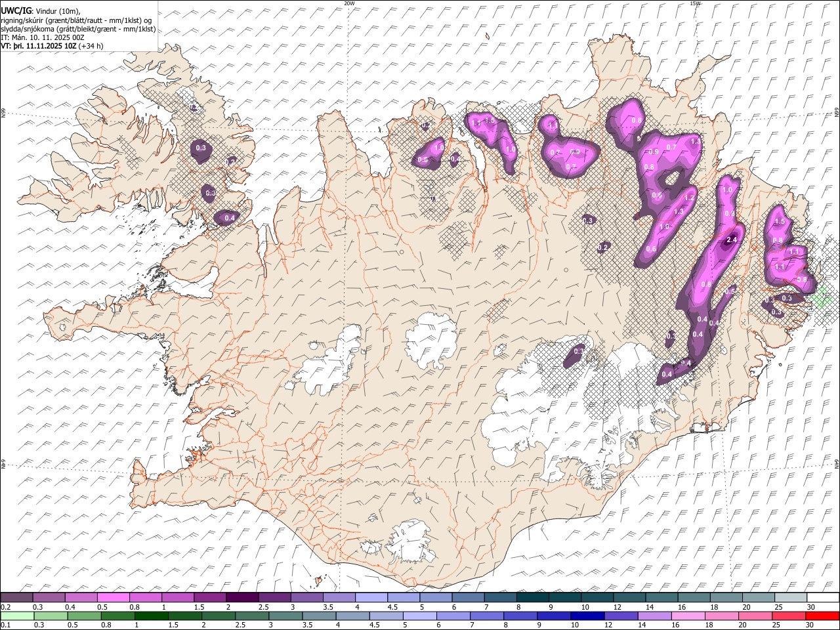Screen dimensions: 840x630
Task: Pick the darkest purple 2 swatch on top row
Action: click(x=242, y=597)
